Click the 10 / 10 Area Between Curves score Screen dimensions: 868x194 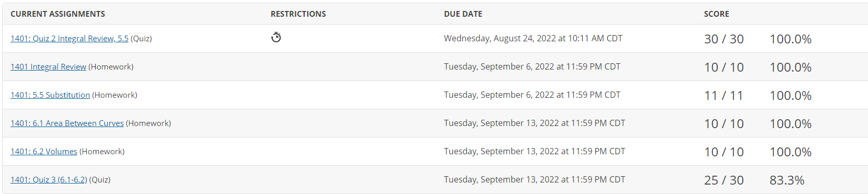click(724, 124)
